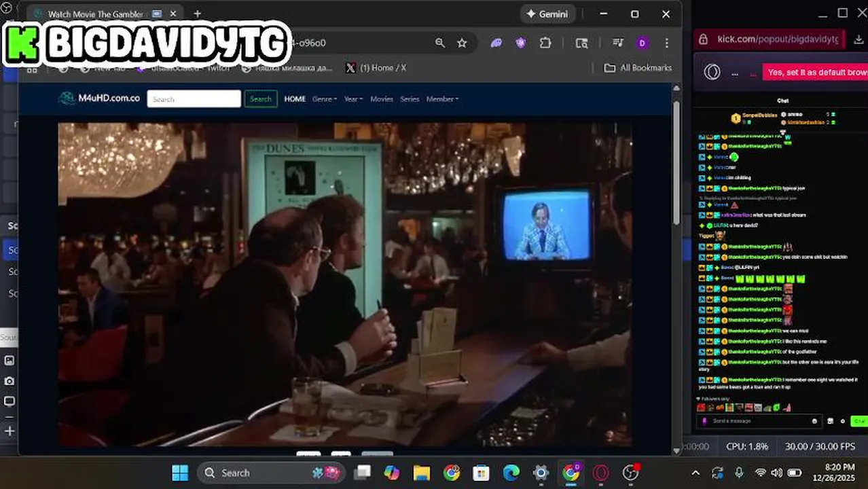868x489 pixels.
Task: Click the plus icon at OBS left sidebar bottom
Action: [10, 431]
